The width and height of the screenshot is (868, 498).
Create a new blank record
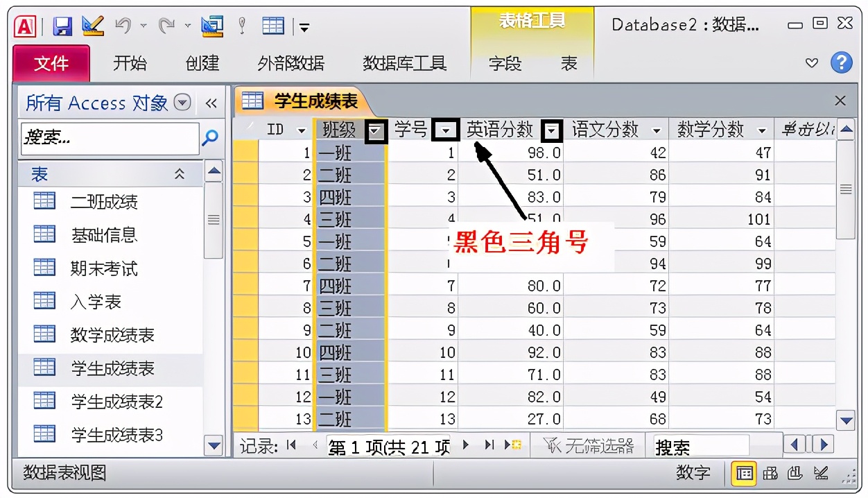tap(513, 445)
